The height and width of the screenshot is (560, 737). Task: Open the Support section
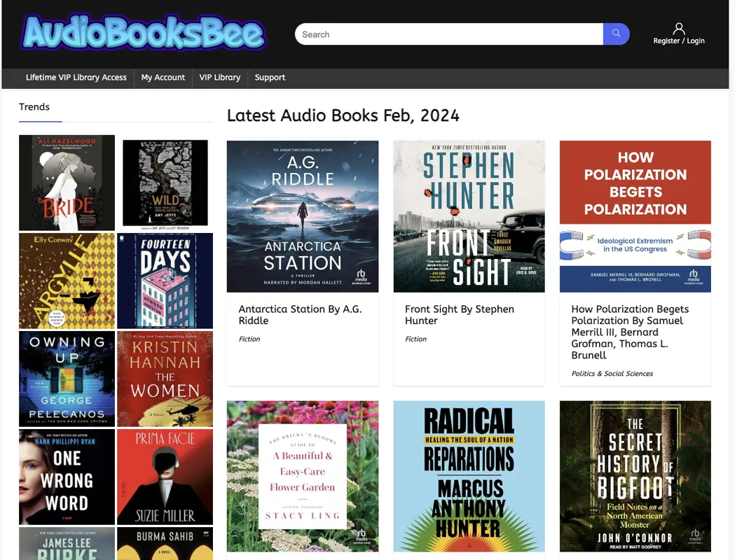pos(270,78)
